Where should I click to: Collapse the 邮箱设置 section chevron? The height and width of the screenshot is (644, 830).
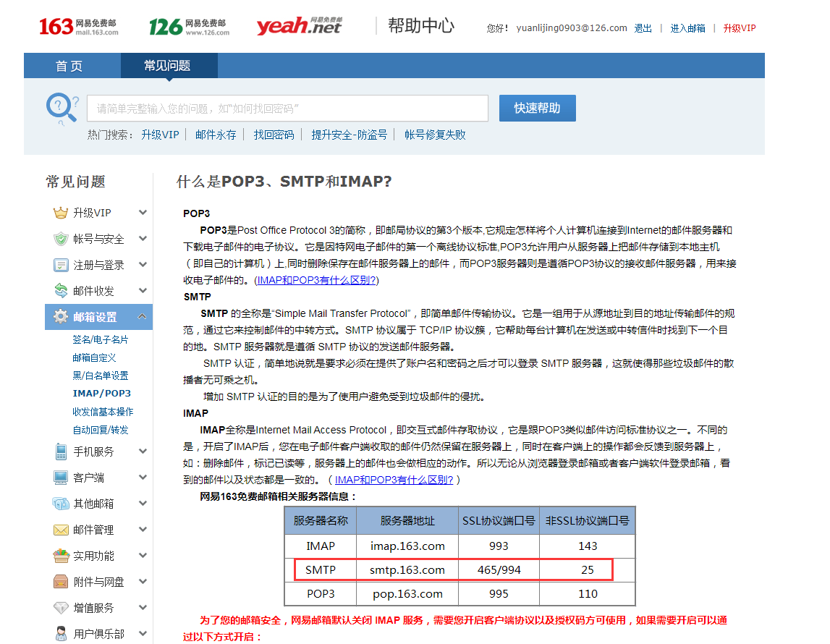pos(143,316)
